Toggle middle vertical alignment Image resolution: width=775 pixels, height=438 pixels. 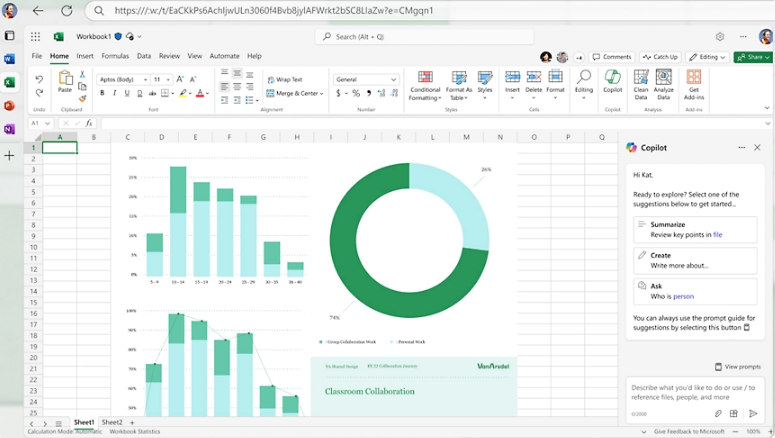[237, 73]
